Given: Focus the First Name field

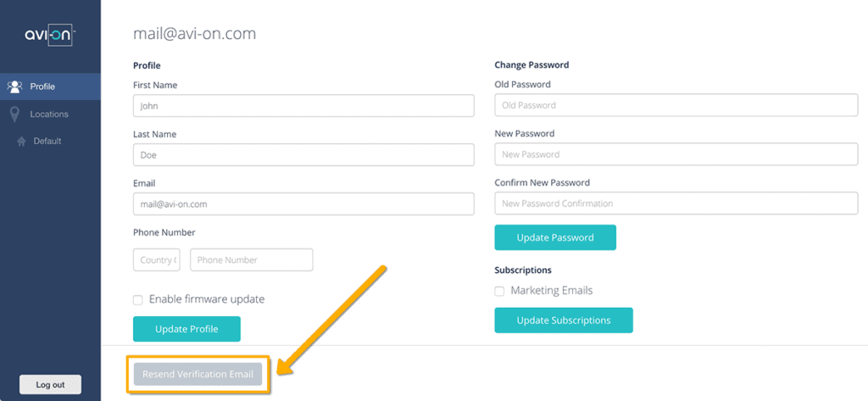Looking at the screenshot, I should point(303,106).
